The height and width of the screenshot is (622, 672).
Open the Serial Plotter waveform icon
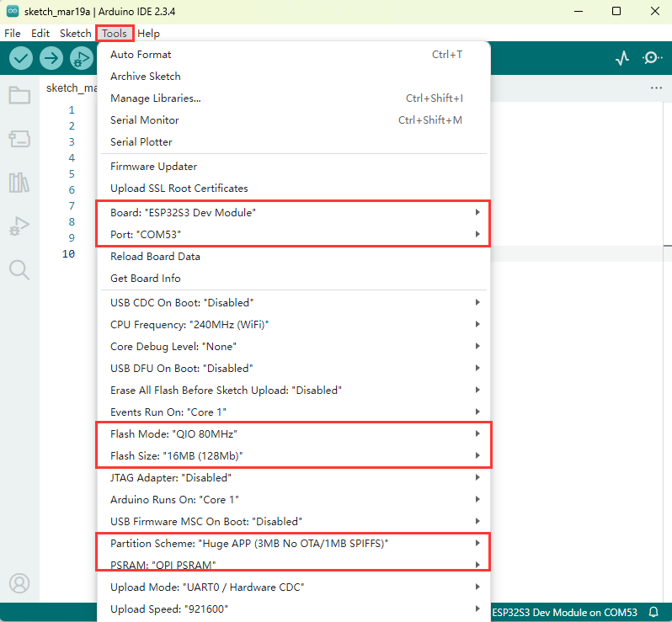tap(622, 58)
